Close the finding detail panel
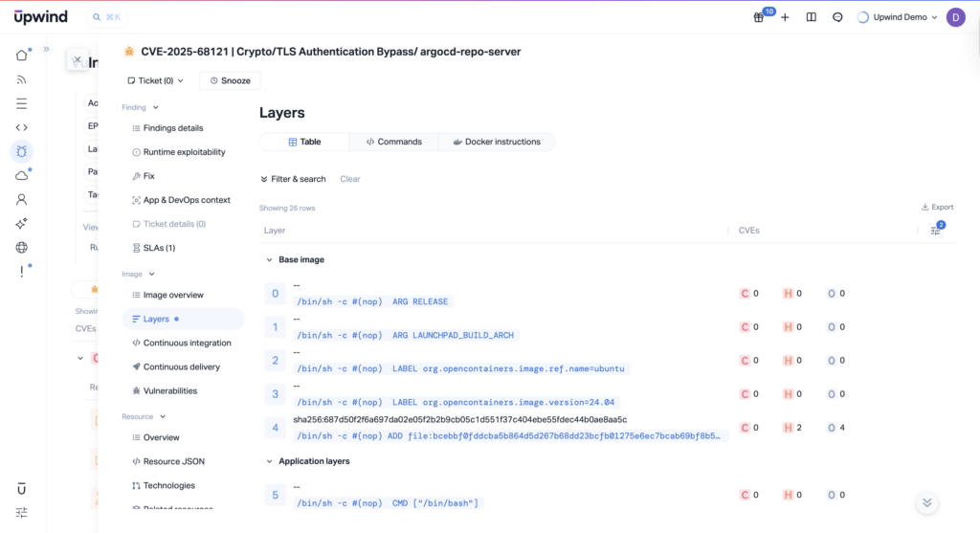This screenshot has width=980, height=533. pyautogui.click(x=78, y=59)
